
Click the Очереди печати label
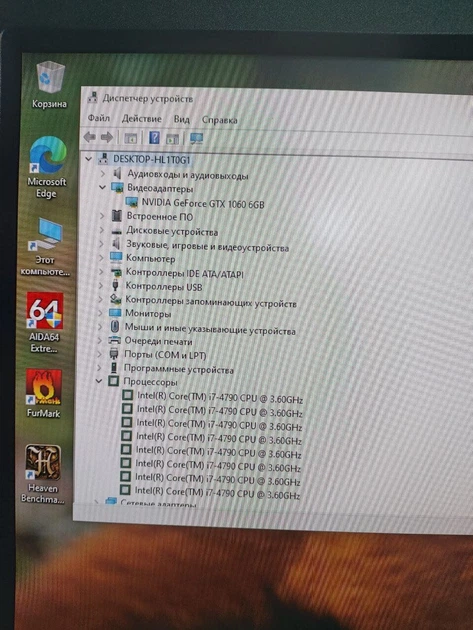pyautogui.click(x=158, y=341)
